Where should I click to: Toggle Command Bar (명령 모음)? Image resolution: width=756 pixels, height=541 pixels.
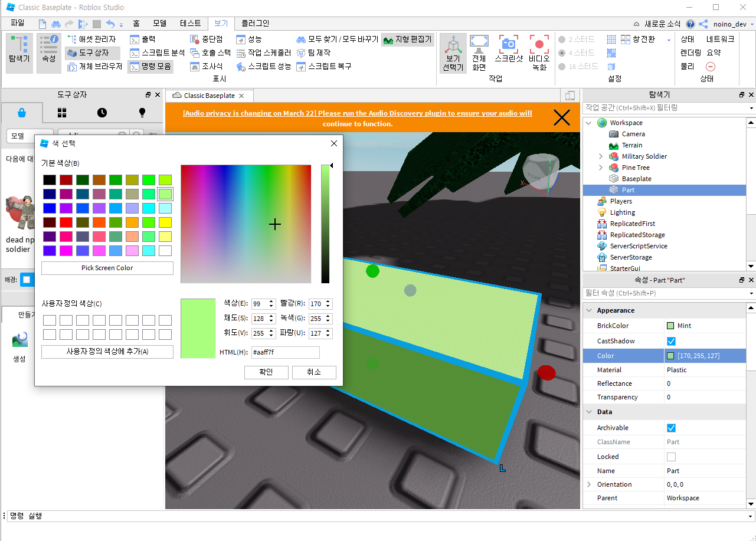click(150, 66)
